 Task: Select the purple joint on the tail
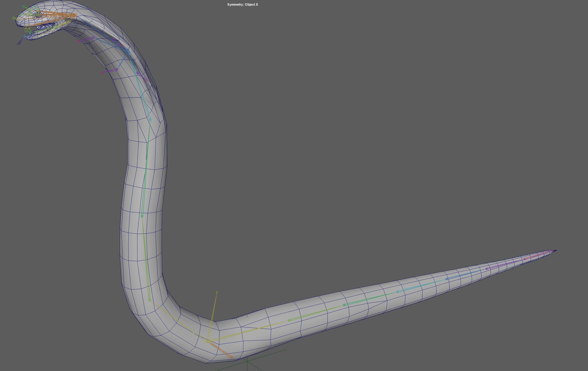[487, 269]
